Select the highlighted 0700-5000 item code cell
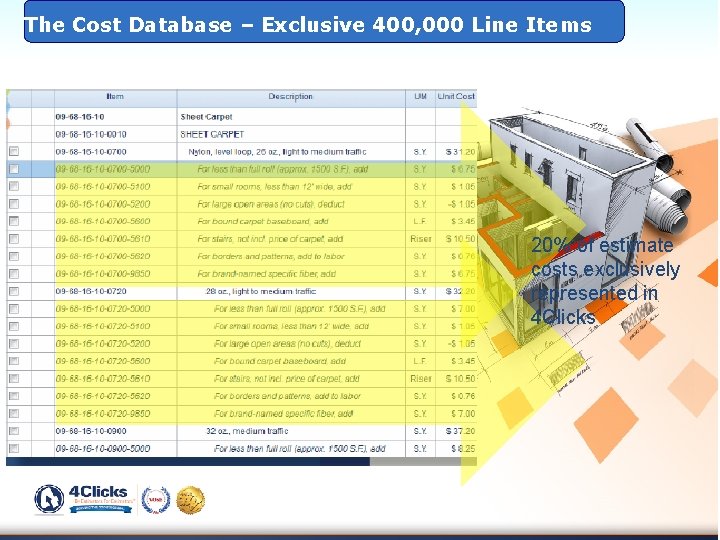Image resolution: width=720 pixels, height=540 pixels. [x=115, y=169]
